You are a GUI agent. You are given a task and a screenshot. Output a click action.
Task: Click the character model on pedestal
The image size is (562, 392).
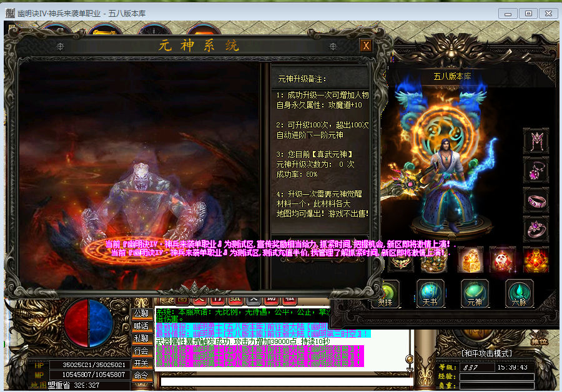(446, 187)
